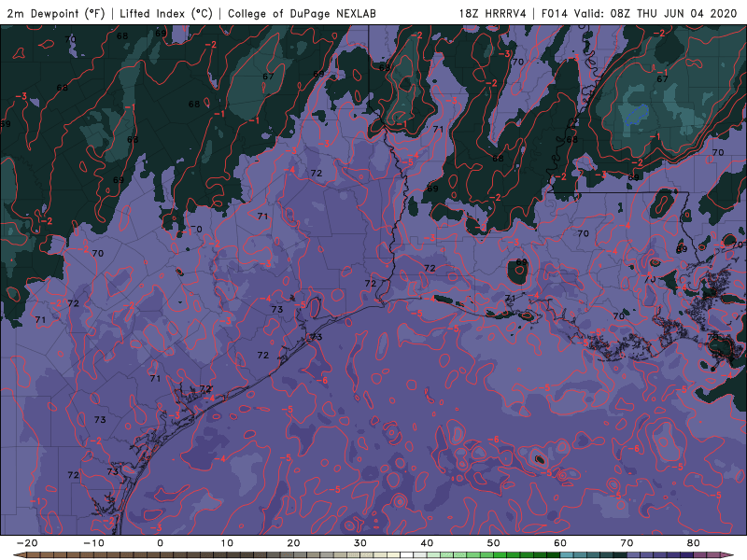Click the 80 label on the color scale
This screenshot has height=560, width=747.
pos(694,543)
